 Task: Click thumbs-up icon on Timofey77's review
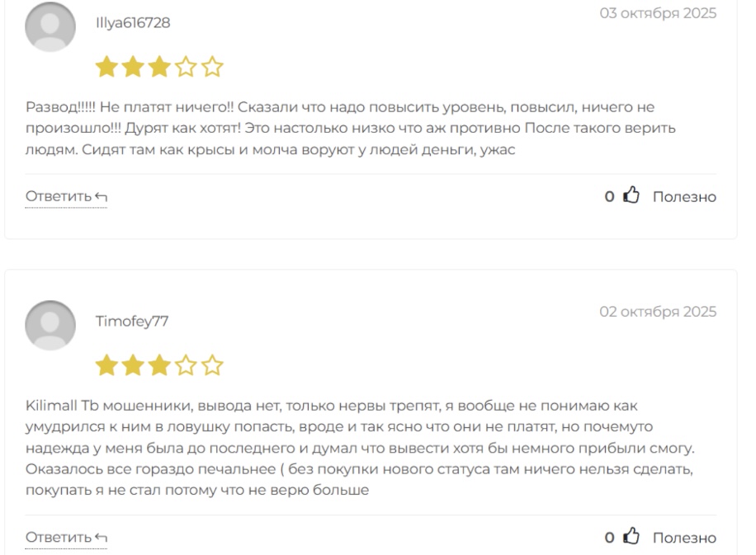tap(631, 538)
